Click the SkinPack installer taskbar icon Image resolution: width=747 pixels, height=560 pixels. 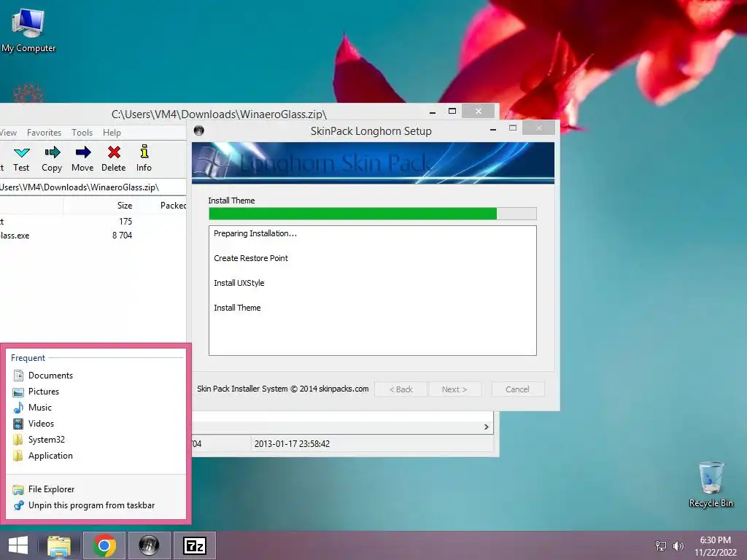(149, 545)
